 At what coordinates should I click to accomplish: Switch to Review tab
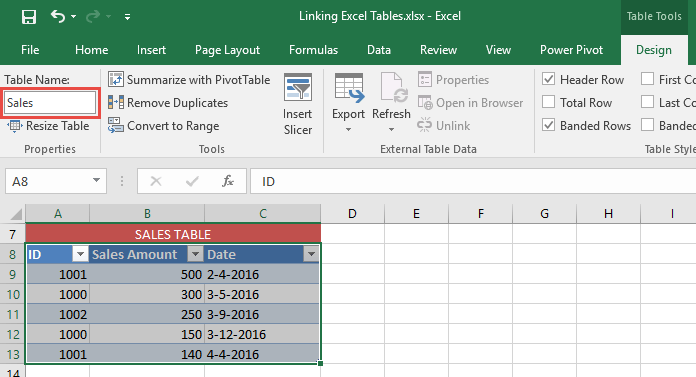click(x=438, y=50)
